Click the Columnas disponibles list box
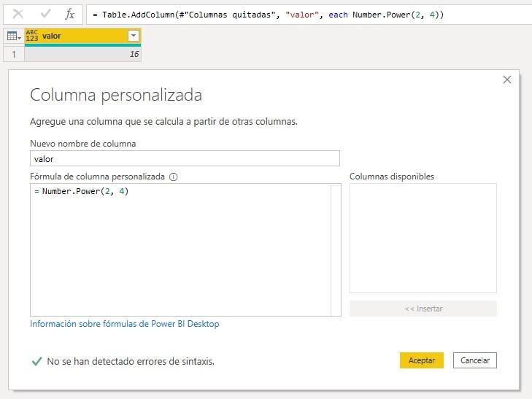532x399 pixels. (x=423, y=238)
